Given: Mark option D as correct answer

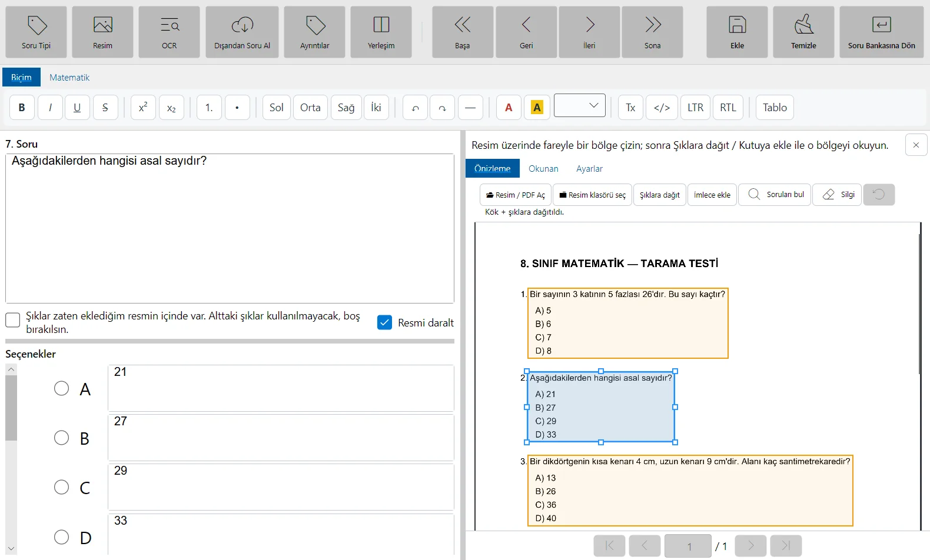Looking at the screenshot, I should 61,537.
